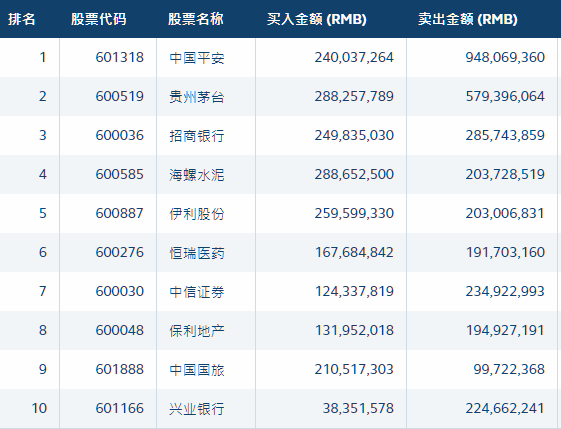Click stock code 600036
This screenshot has width=561, height=429.
(119, 135)
